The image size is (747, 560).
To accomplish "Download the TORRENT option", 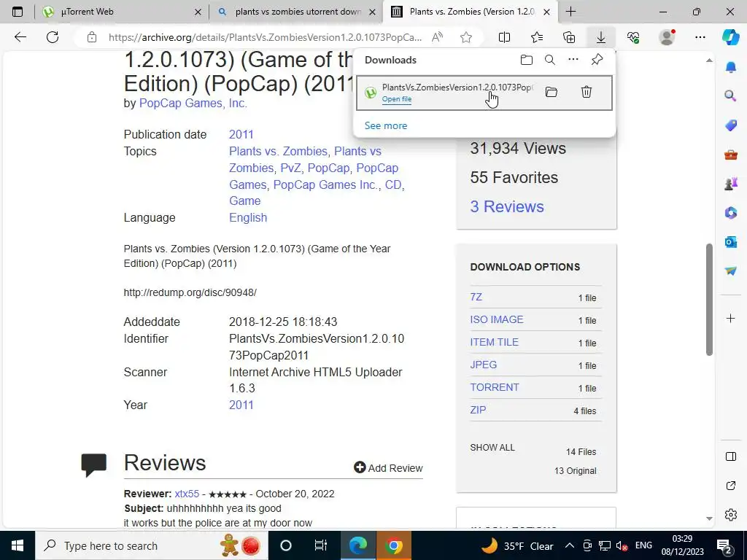I will 495,387.
